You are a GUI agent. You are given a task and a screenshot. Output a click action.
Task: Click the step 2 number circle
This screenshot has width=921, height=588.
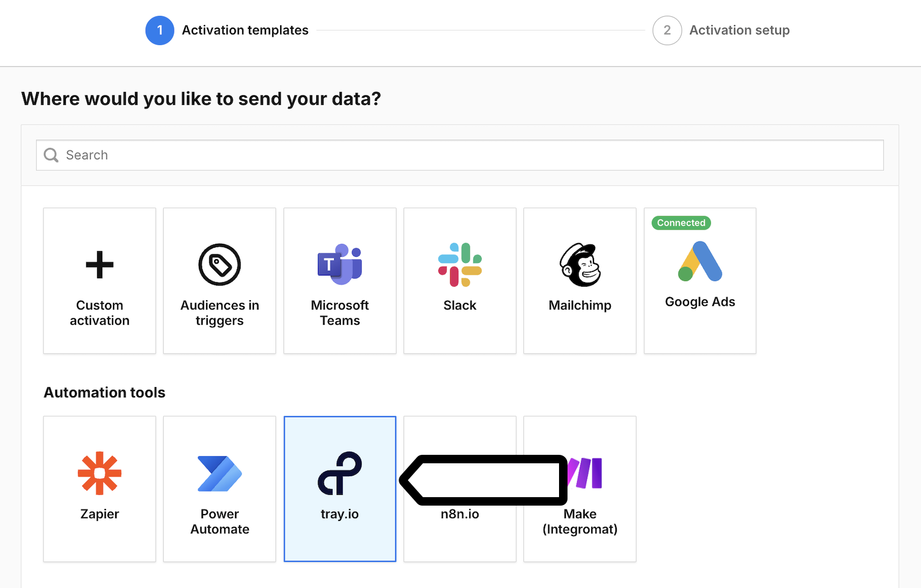tap(667, 30)
